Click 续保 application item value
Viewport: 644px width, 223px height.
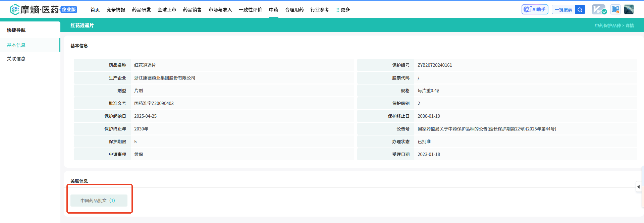[139, 154]
